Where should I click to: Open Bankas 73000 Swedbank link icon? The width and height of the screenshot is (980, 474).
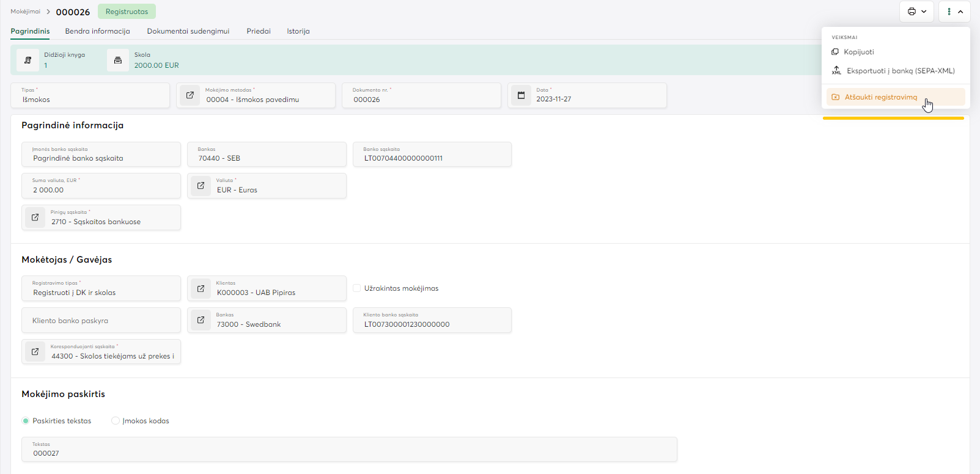tap(201, 320)
